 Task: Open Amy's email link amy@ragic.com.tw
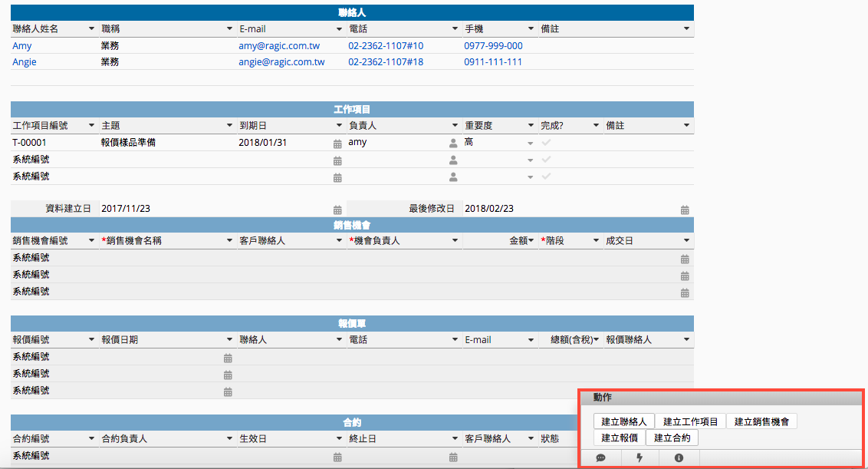[281, 46]
